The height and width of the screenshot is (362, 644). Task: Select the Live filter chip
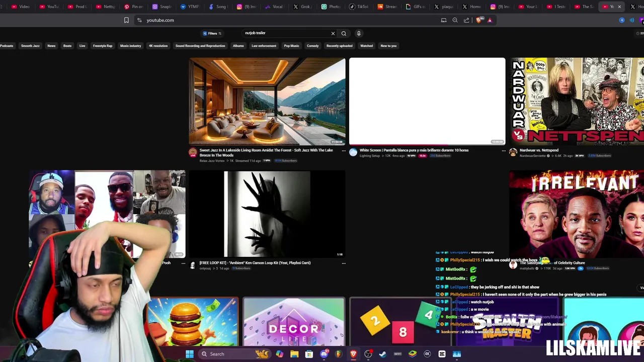pyautogui.click(x=82, y=46)
